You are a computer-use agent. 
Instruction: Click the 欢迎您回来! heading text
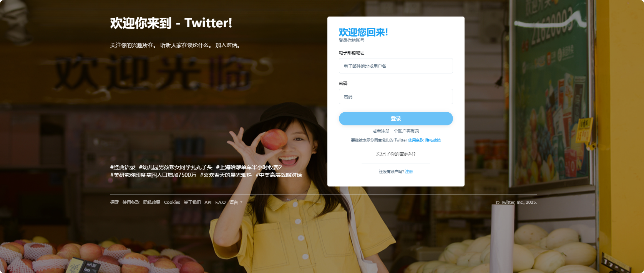coord(363,32)
